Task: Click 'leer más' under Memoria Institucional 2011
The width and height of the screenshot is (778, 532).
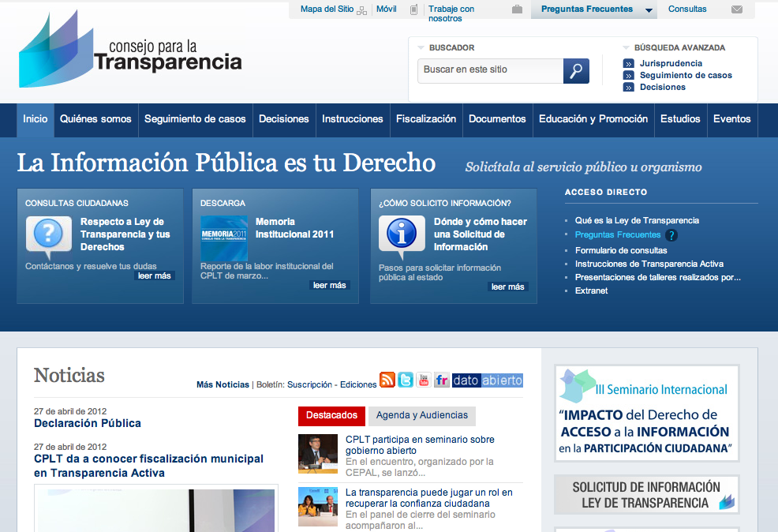Action: [329, 286]
